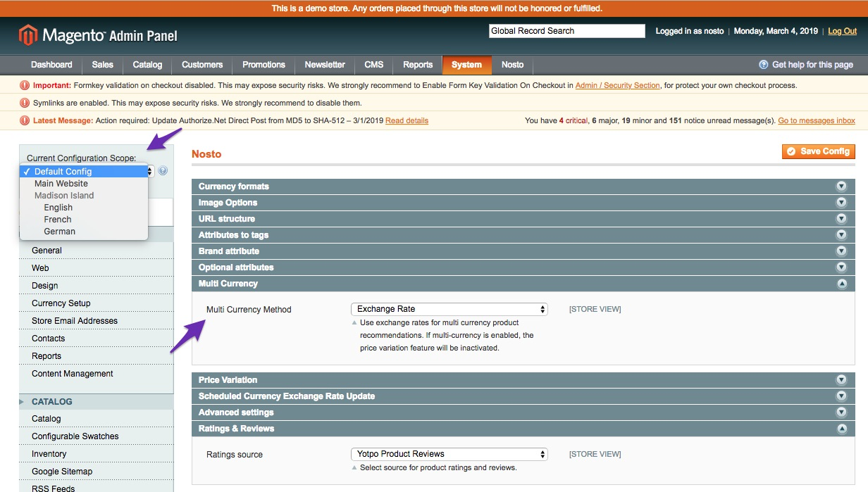Choose English store view scope
This screenshot has width=868, height=492.
click(84, 207)
